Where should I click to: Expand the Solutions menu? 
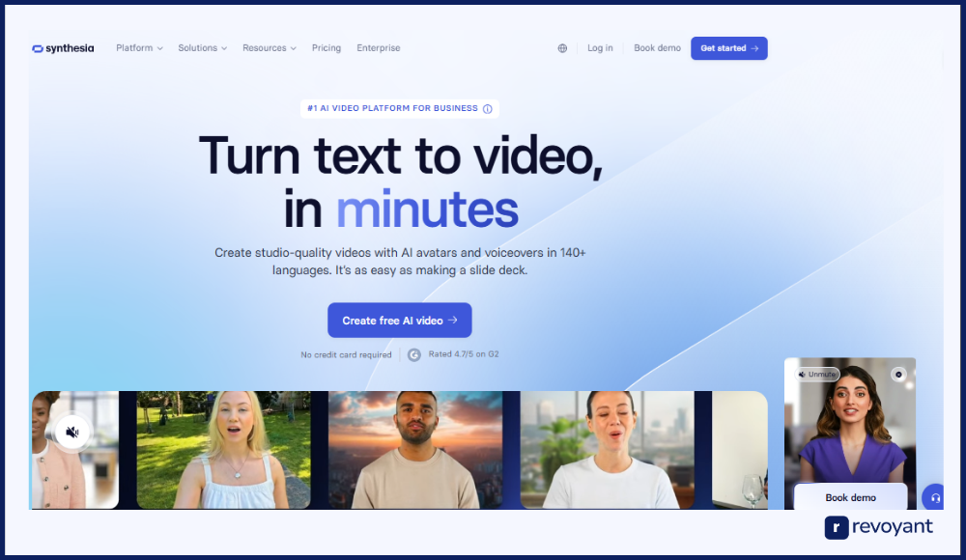click(x=203, y=48)
